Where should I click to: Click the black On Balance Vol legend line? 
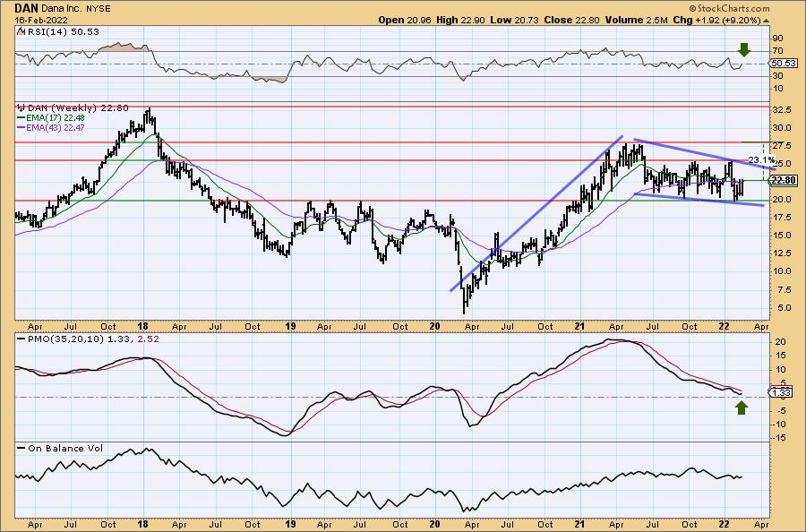point(21,448)
